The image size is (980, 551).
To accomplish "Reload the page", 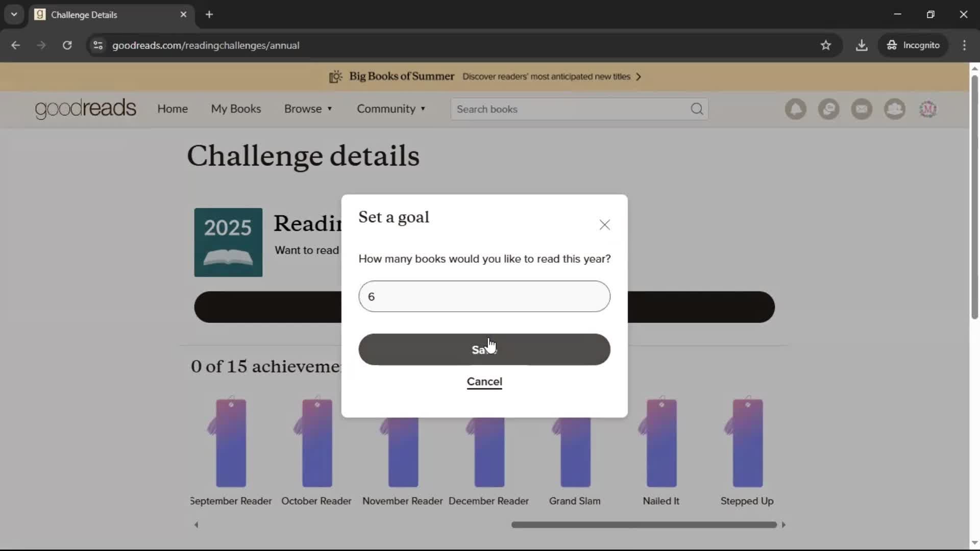I will click(x=67, y=45).
